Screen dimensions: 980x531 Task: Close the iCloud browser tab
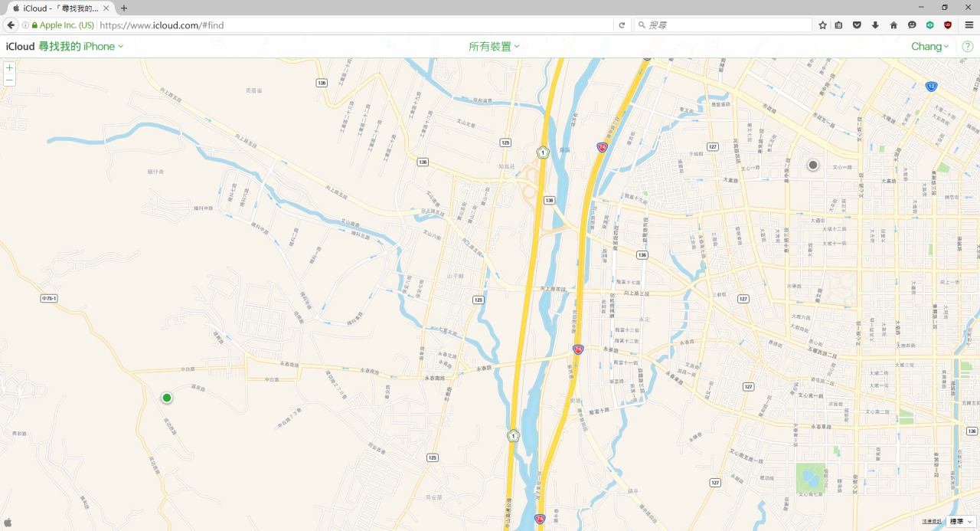point(106,8)
